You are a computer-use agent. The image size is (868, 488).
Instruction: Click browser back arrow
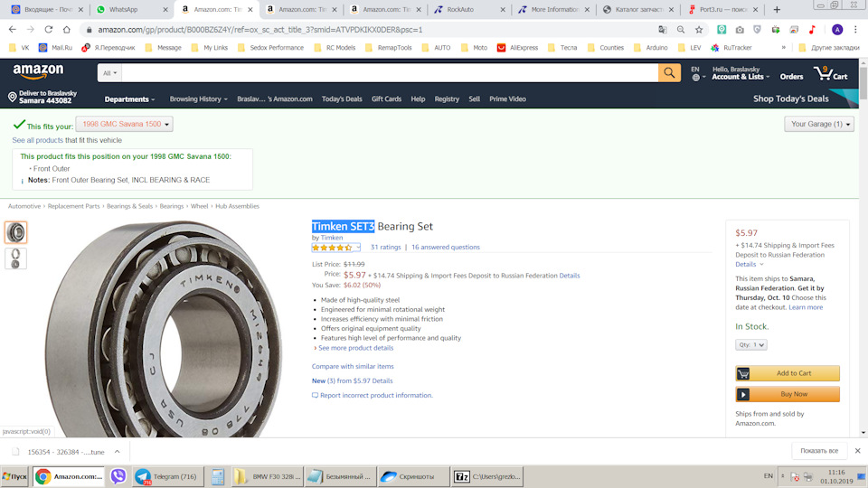[x=12, y=29]
